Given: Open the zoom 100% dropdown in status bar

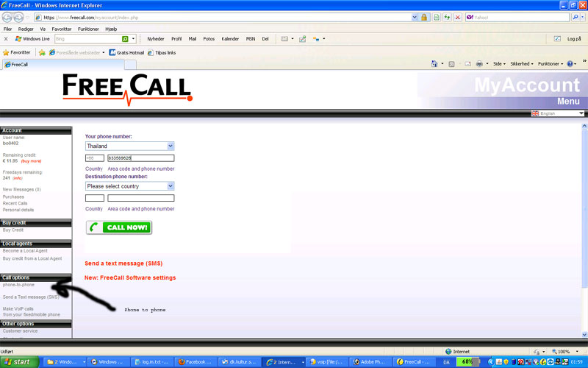Looking at the screenshot, I should coord(578,352).
